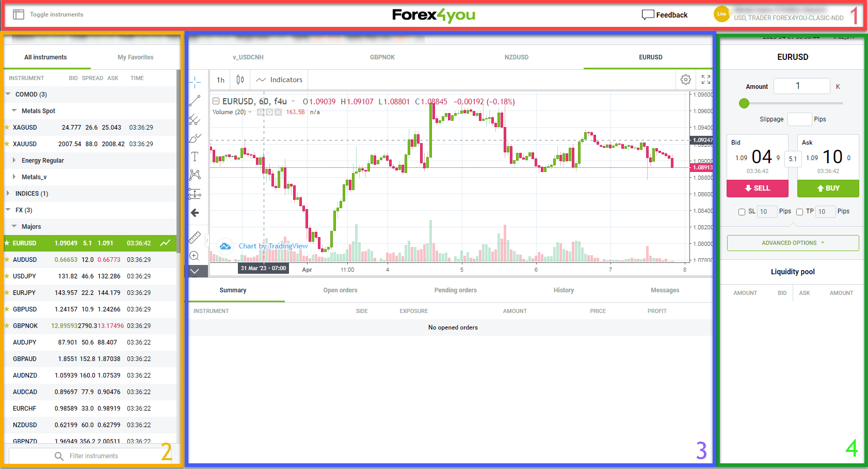Select the crosshair cursor tool
Image resolution: width=868 pixels, height=469 pixels.
point(195,82)
